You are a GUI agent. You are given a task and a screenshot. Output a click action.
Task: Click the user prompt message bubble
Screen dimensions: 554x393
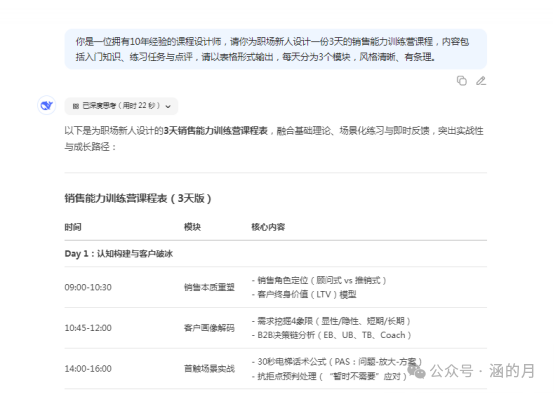(276, 49)
